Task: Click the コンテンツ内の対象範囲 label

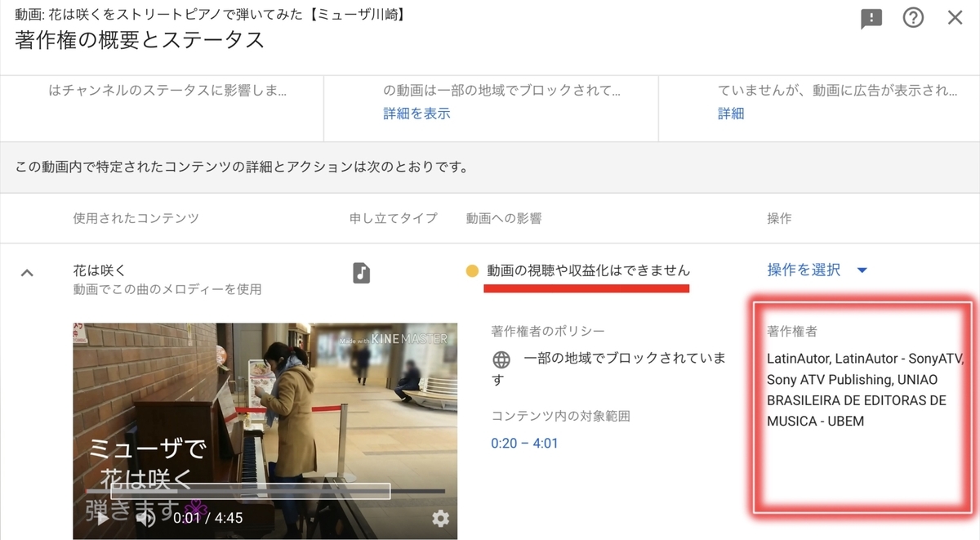Action: click(x=560, y=416)
